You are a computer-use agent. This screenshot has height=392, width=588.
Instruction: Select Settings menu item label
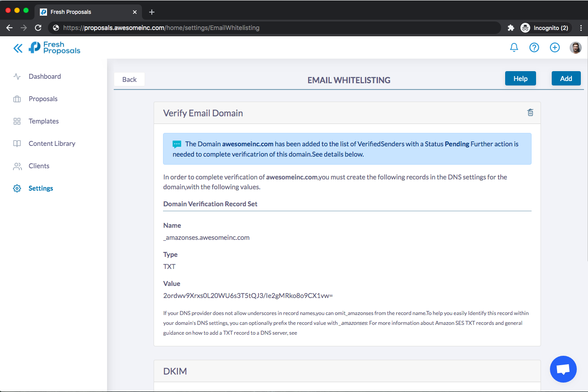point(41,188)
